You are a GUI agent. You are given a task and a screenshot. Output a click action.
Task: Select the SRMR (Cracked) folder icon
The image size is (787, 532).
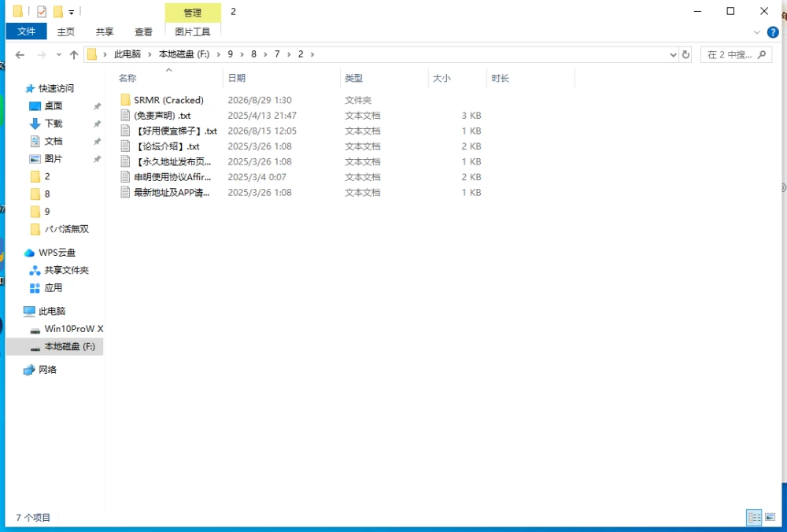(125, 100)
